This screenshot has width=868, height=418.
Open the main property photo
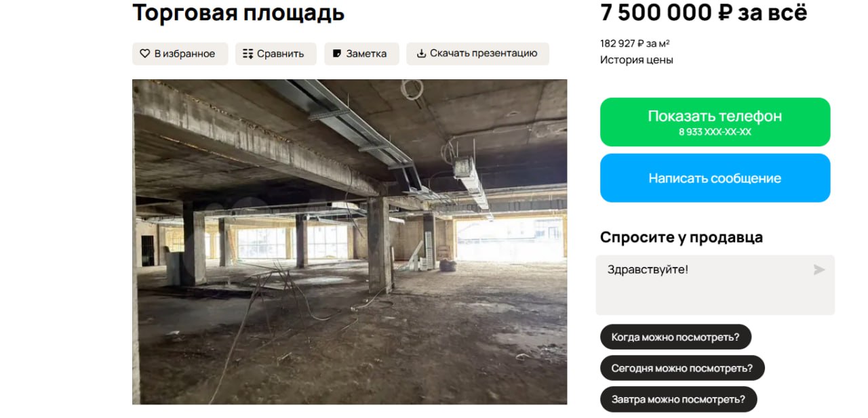[349, 242]
